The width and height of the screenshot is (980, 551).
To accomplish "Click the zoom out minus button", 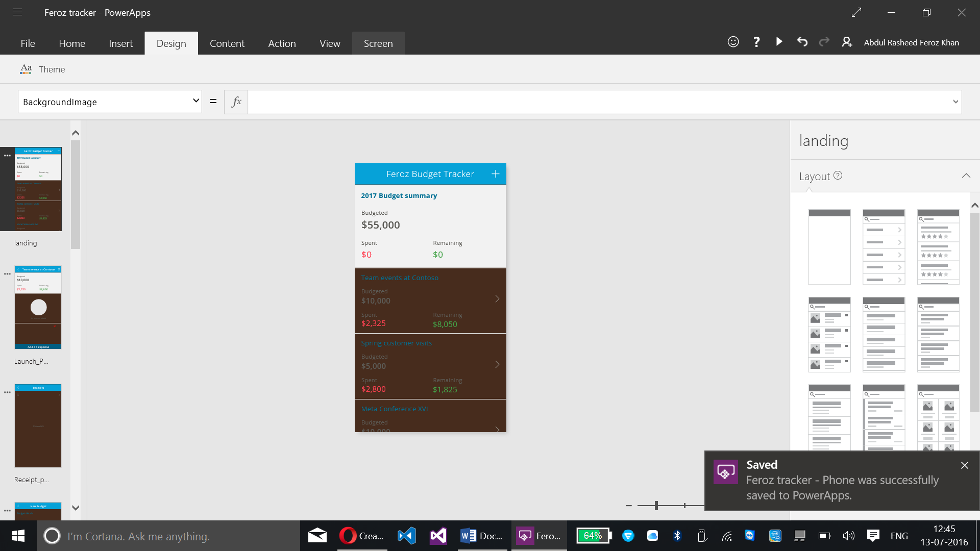I will (629, 506).
